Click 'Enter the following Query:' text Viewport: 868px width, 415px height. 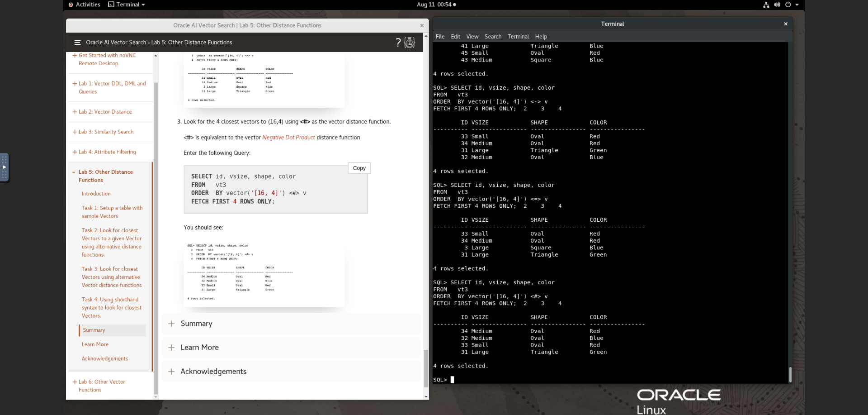tap(217, 153)
